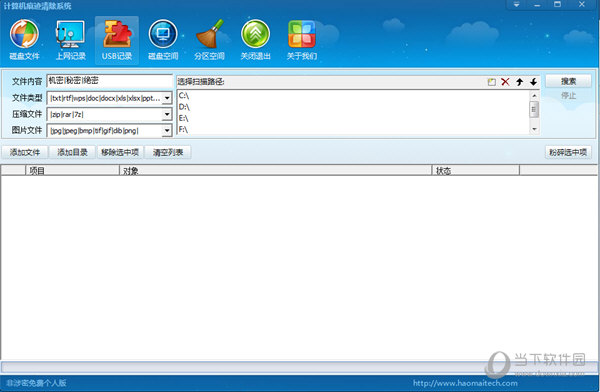Open title bar dropdown menu arrow
The height and width of the screenshot is (392, 600).
click(x=516, y=5)
